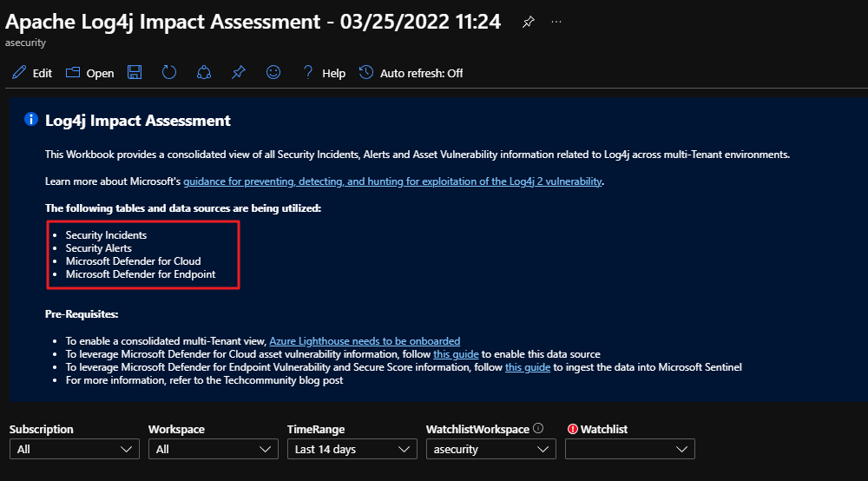Screen dimensions: 868x481
Task: Open the ellipsis more options menu
Action: (556, 23)
